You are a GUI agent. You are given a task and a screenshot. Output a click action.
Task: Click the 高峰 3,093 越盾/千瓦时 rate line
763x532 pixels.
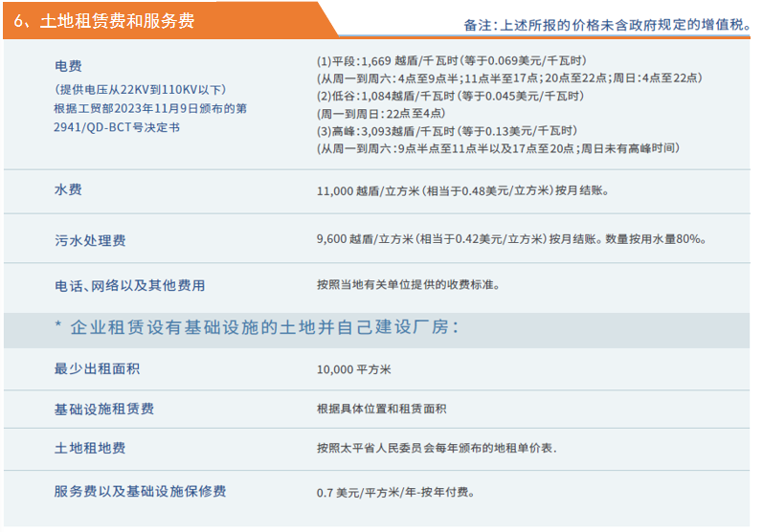pos(447,131)
